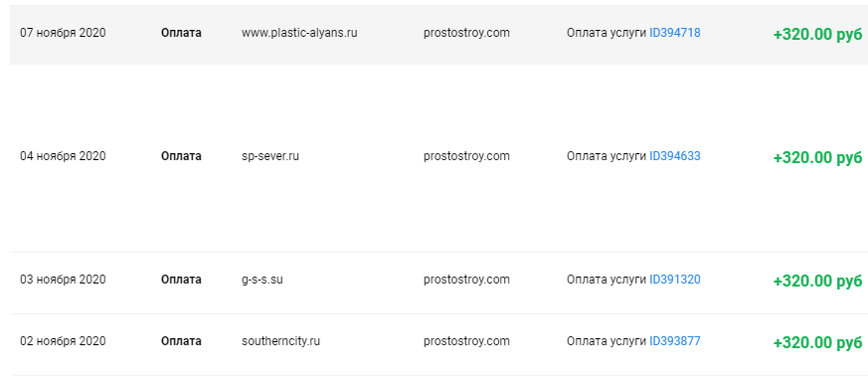This screenshot has height=386, width=868.
Task: Click prostostroy.com in plastic-alyans row
Action: [466, 33]
